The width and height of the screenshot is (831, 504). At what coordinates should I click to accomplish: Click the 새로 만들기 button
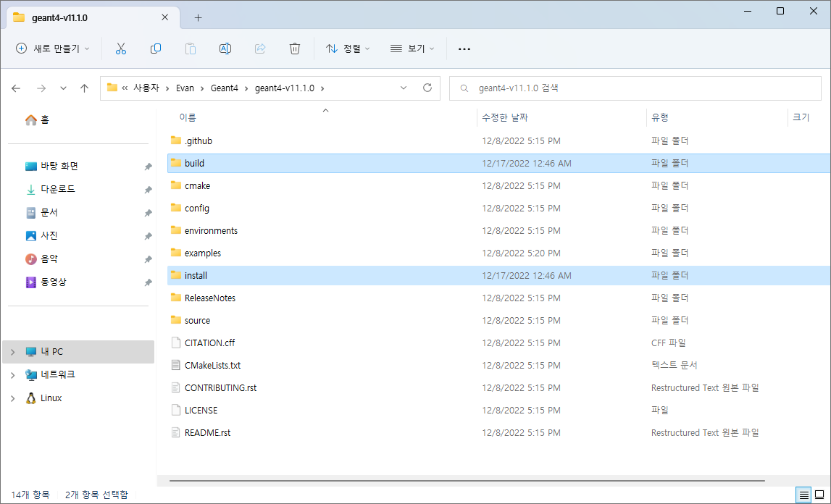(53, 49)
